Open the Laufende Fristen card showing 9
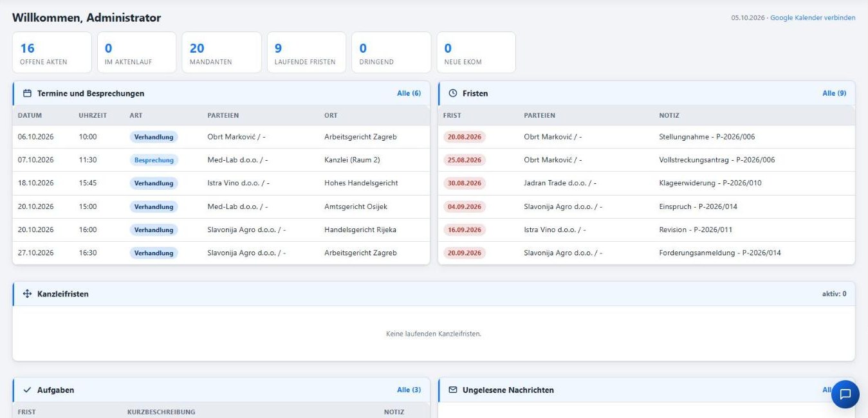Image resolution: width=868 pixels, height=418 pixels. [x=306, y=53]
